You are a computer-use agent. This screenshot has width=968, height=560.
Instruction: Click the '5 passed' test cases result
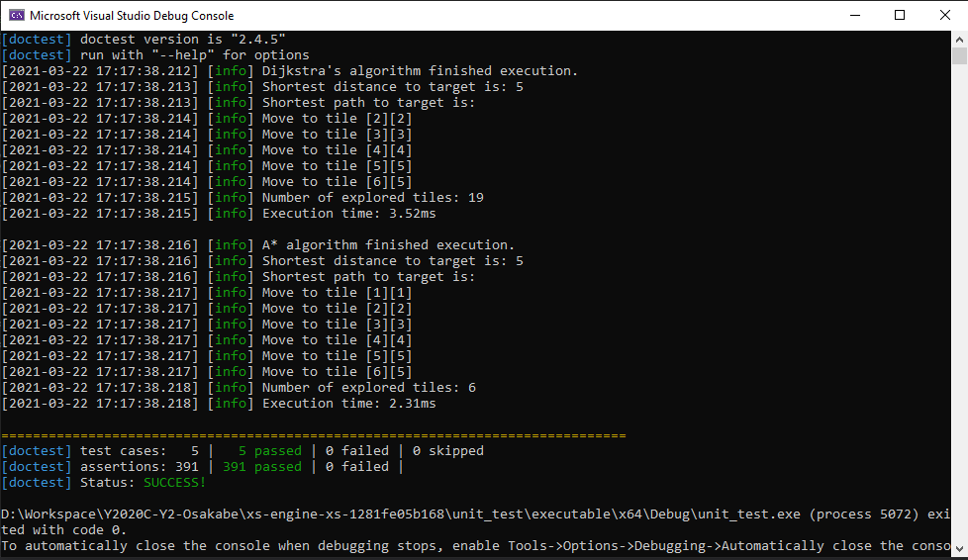point(270,451)
